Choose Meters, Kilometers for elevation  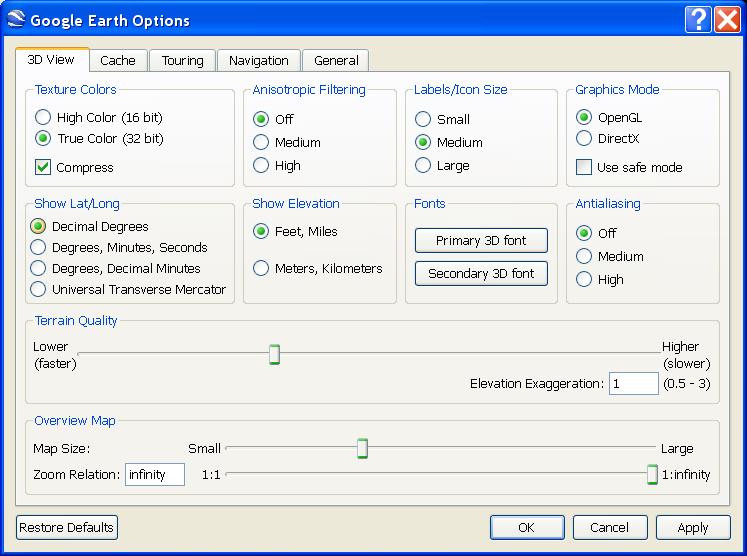point(261,268)
